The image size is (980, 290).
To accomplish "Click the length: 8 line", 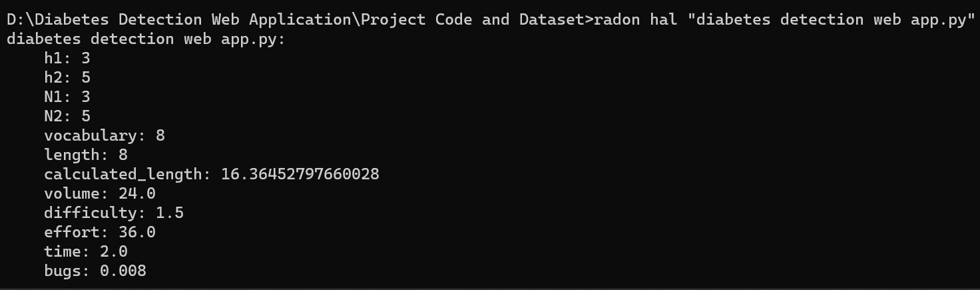I will [86, 155].
